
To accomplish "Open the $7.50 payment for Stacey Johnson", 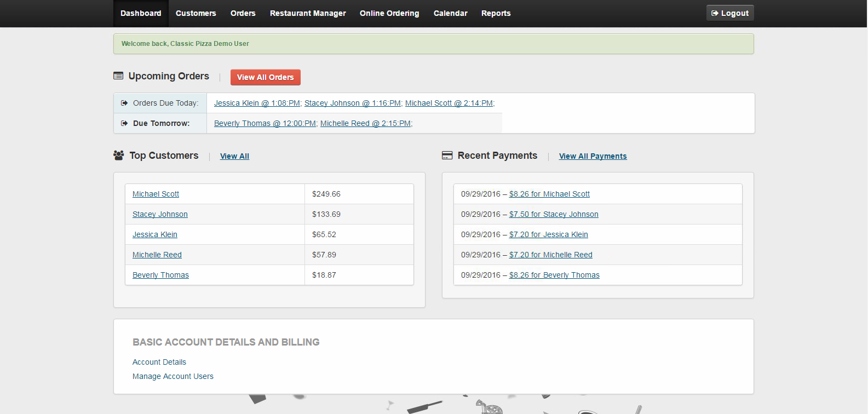I will point(553,214).
